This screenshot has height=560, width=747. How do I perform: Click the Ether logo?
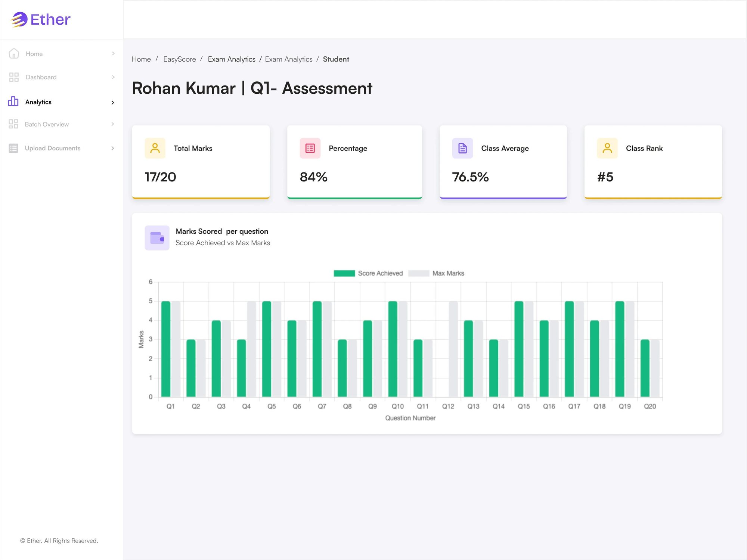(40, 19)
